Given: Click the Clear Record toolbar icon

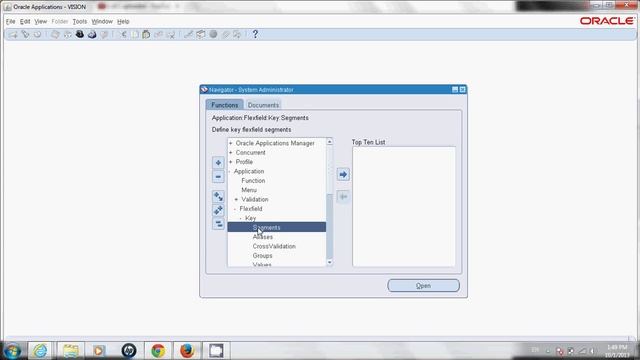Looking at the screenshot, I should (158, 35).
